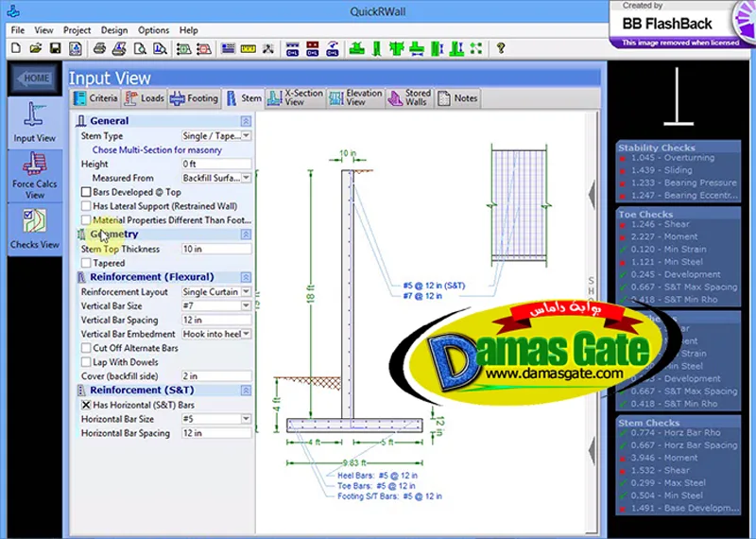
Task: Toggle Bars Developed @ Top checkbox
Action: (86, 192)
